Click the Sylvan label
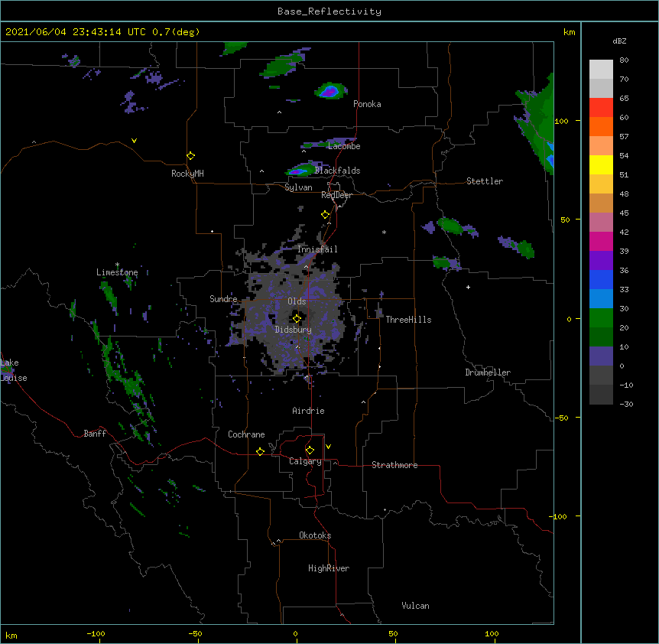 [298, 187]
